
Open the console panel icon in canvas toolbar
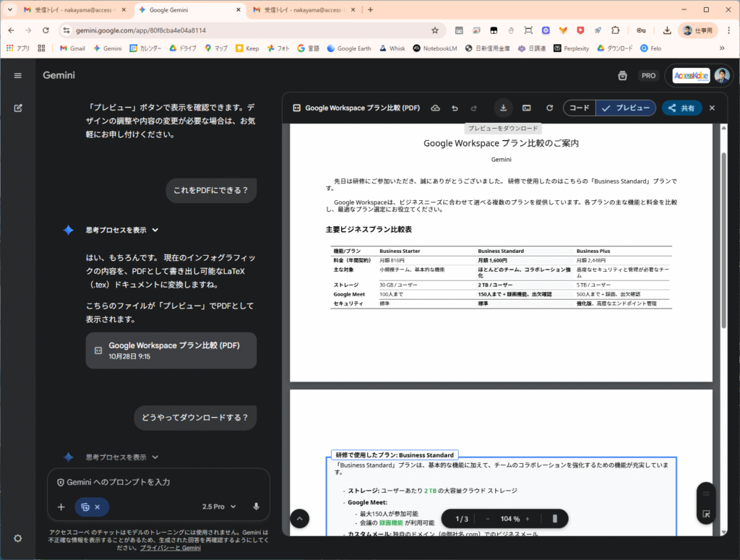click(x=526, y=108)
